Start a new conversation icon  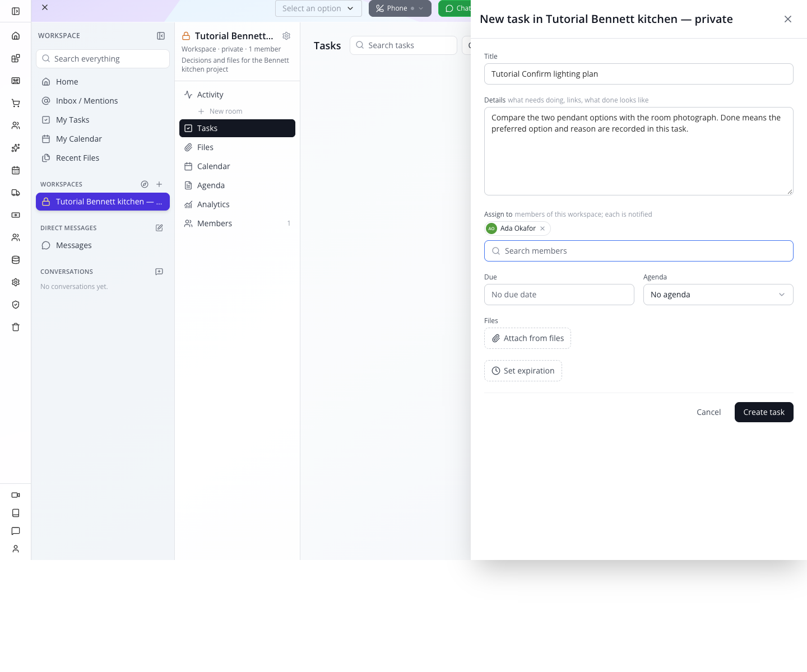coord(159,272)
